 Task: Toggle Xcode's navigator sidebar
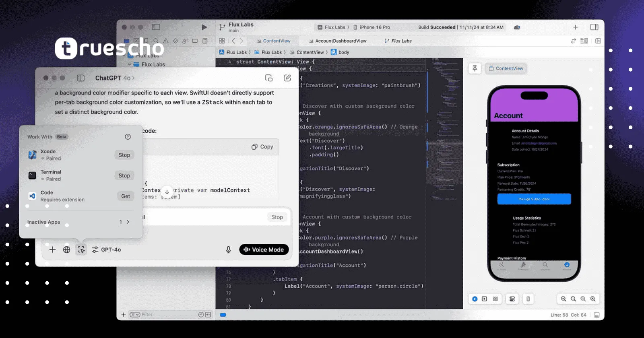[156, 27]
